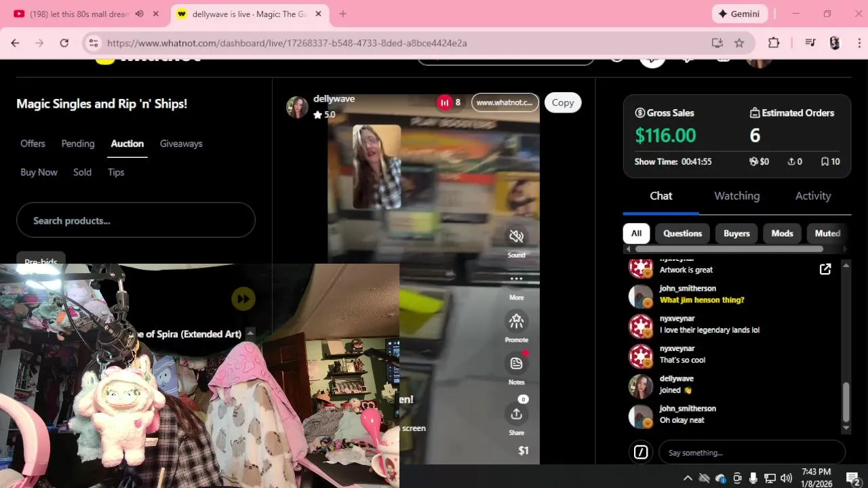This screenshot has width=868, height=488.
Task: Switch to the YouTube 80s mall tab
Action: pyautogui.click(x=80, y=14)
